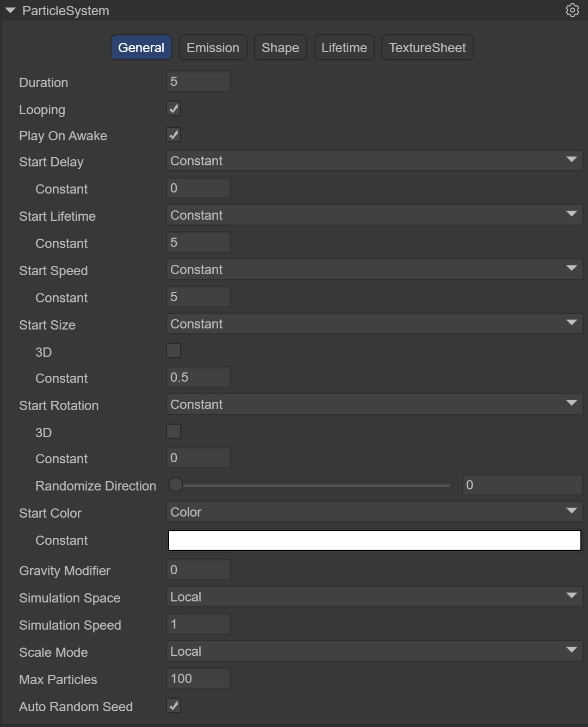
Task: Collapse the ParticleSystem component section
Action: pos(10,11)
